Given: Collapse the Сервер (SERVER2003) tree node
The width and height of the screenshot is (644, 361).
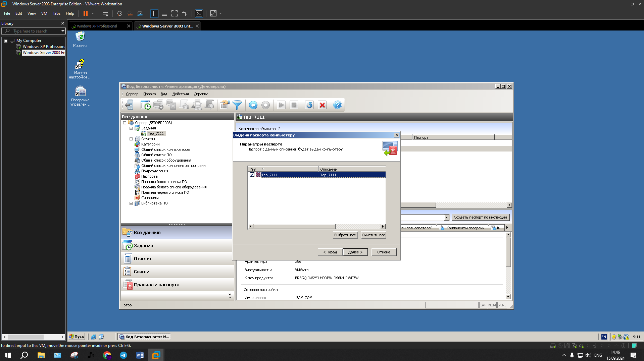Looking at the screenshot, I should click(125, 123).
